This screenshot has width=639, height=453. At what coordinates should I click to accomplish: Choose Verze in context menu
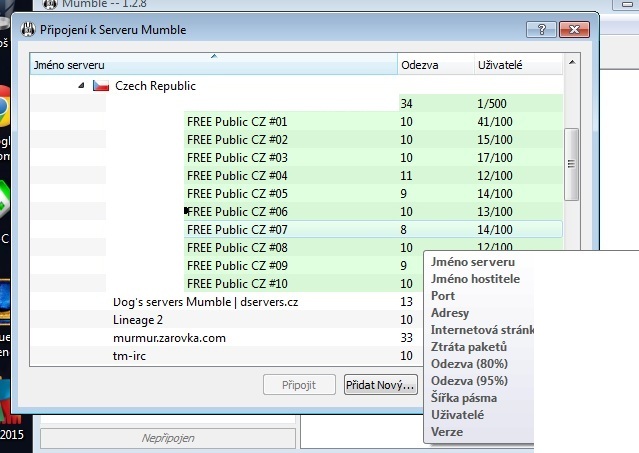point(447,432)
